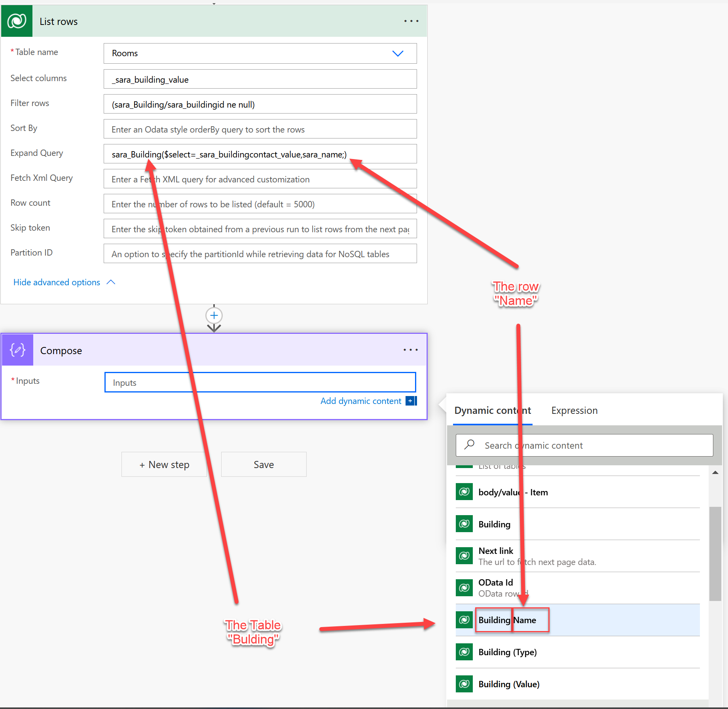This screenshot has width=728, height=709.
Task: Open the Table name Rooms dropdown
Action: (398, 53)
